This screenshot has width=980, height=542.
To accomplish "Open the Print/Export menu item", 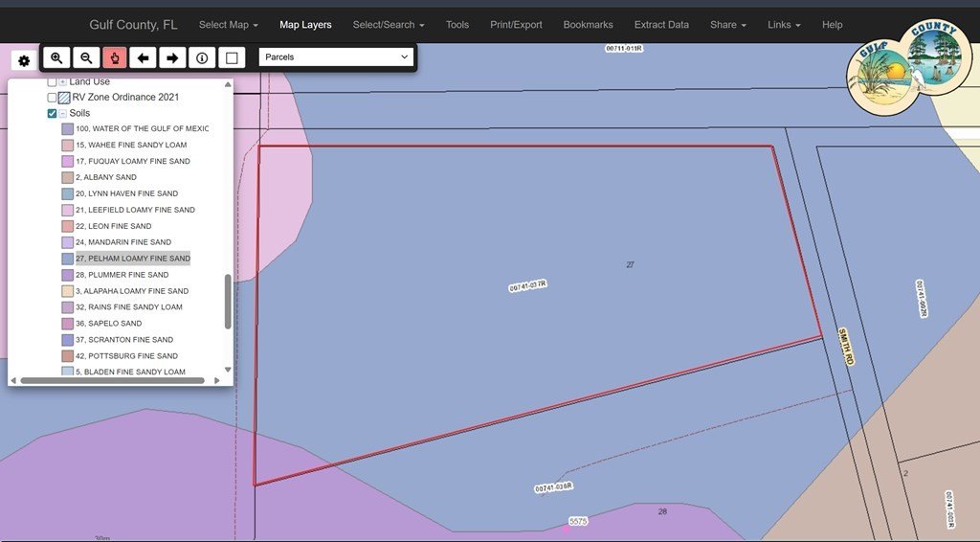I will (x=516, y=25).
